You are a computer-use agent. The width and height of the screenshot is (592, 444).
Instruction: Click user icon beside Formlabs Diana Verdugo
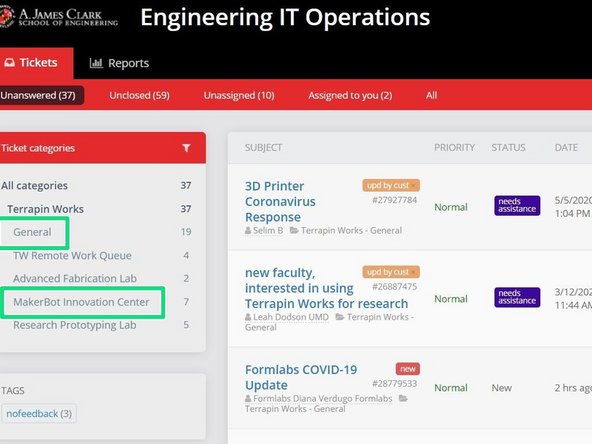coord(248,398)
